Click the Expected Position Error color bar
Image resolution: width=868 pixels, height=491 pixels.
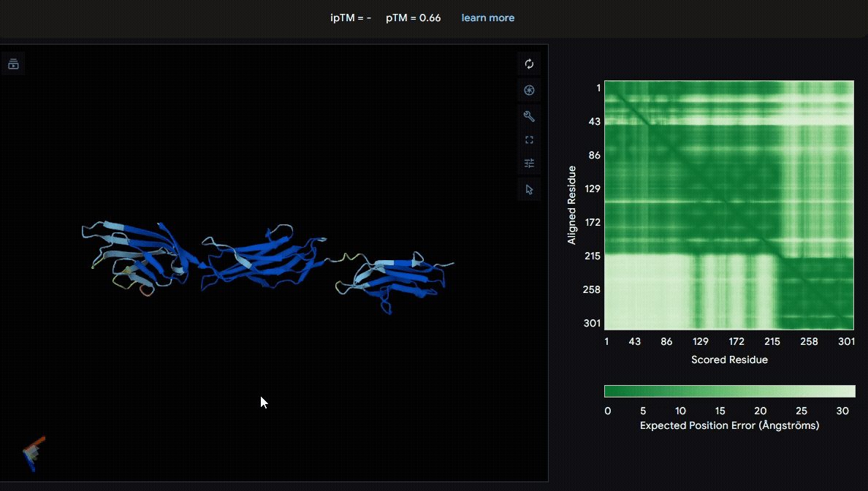(x=730, y=392)
